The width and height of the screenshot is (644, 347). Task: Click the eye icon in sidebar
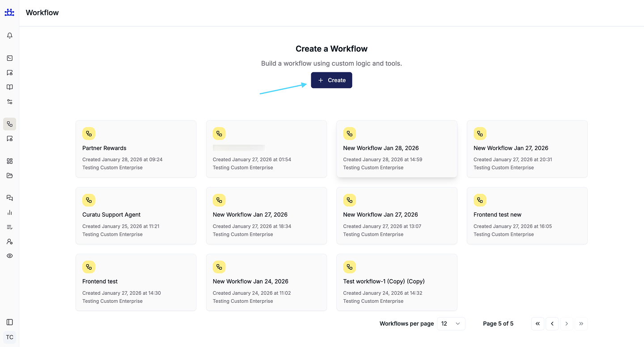pos(9,256)
